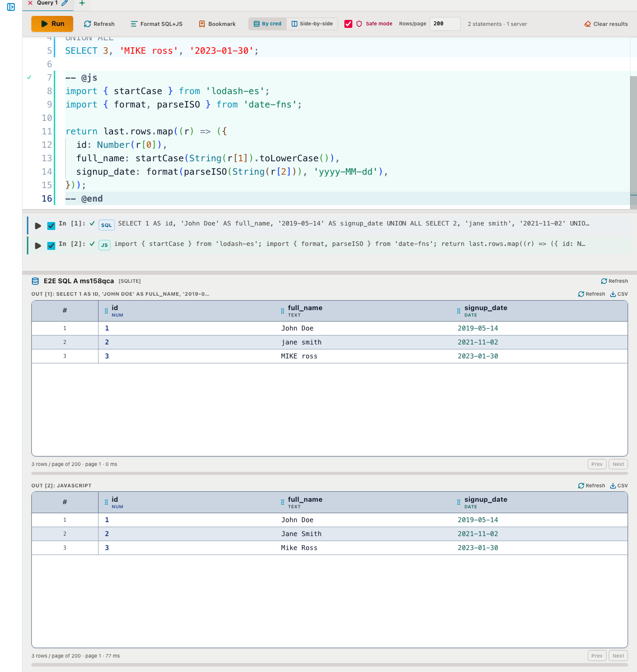Click the '2 statements · 1 server' status

[497, 24]
